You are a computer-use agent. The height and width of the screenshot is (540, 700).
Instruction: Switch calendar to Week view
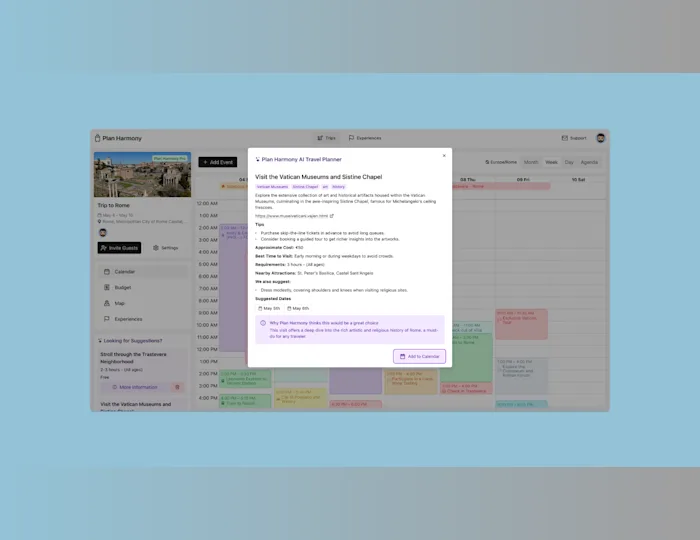coord(551,162)
